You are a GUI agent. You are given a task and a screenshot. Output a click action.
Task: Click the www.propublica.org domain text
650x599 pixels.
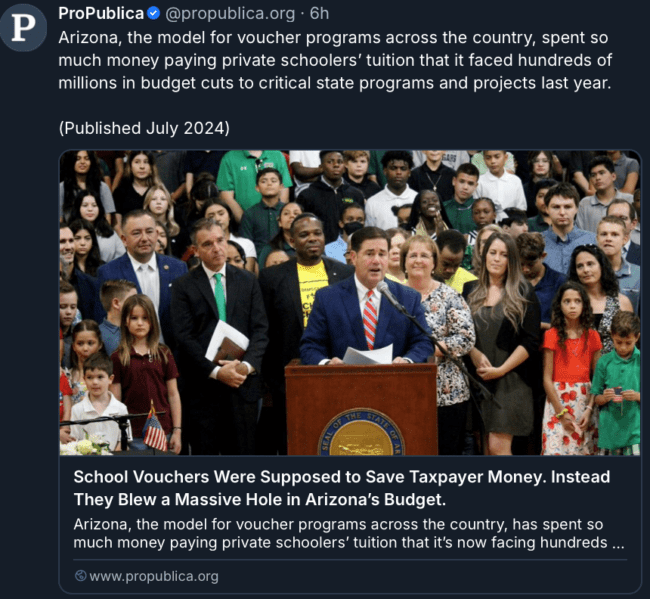pos(154,576)
